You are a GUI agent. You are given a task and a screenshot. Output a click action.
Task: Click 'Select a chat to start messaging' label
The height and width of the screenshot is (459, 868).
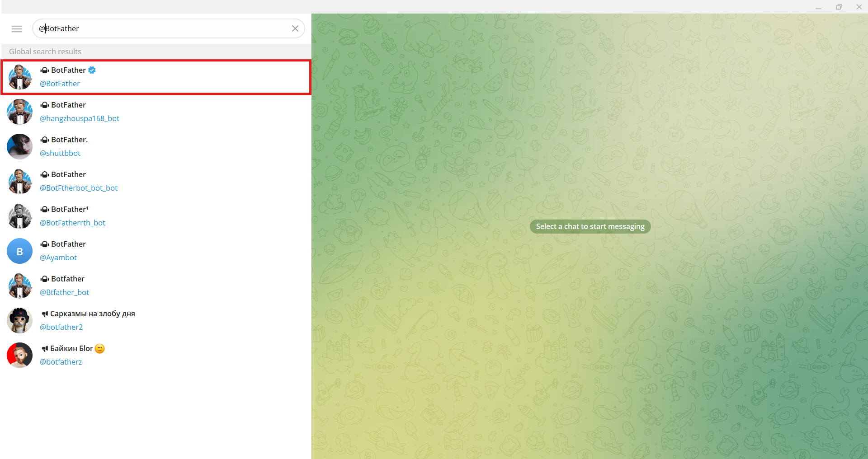pos(590,226)
